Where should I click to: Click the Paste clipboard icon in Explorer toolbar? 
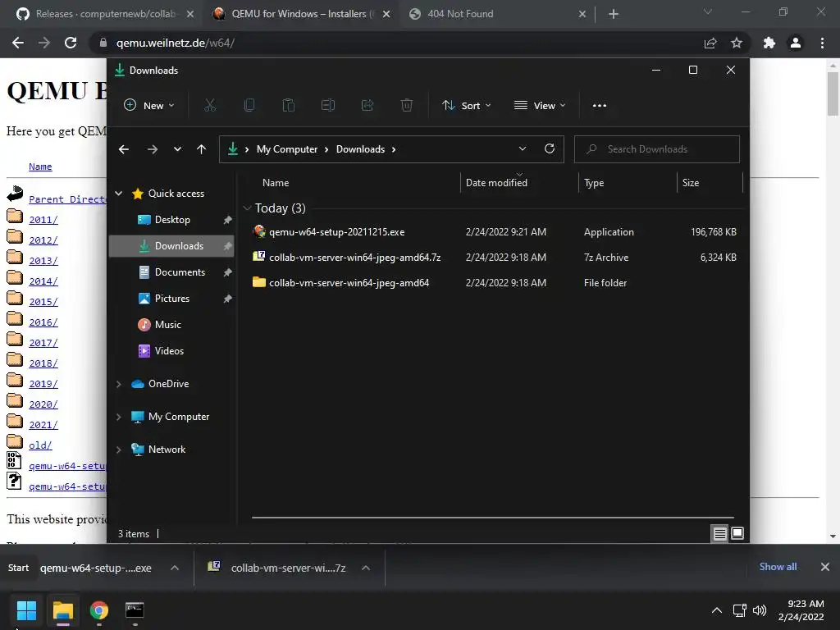[x=289, y=105]
